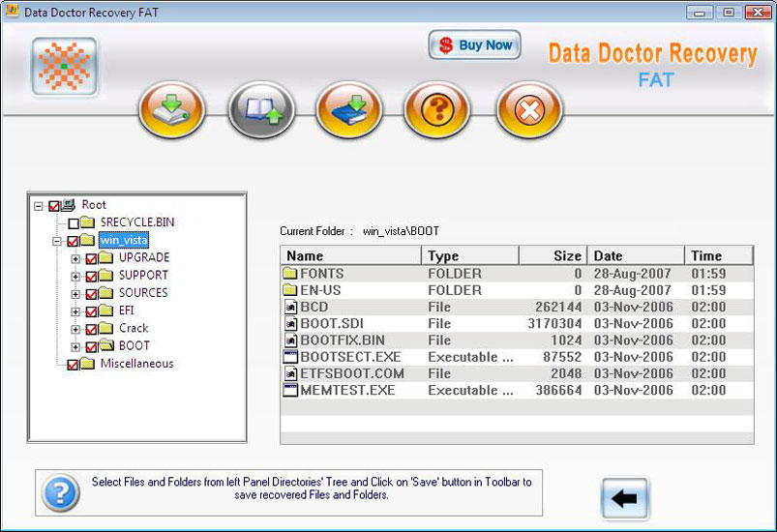Click the BOOT.SDI file icon

(291, 324)
